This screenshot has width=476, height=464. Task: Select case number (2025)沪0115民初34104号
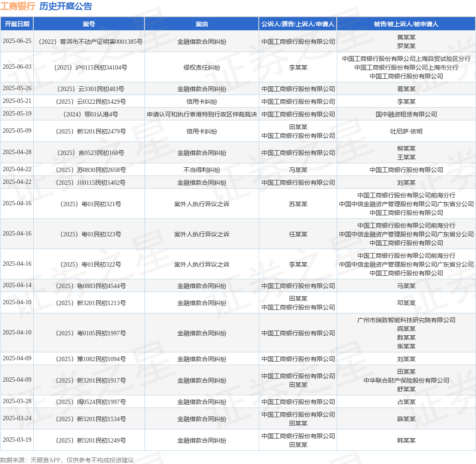[x=91, y=67]
